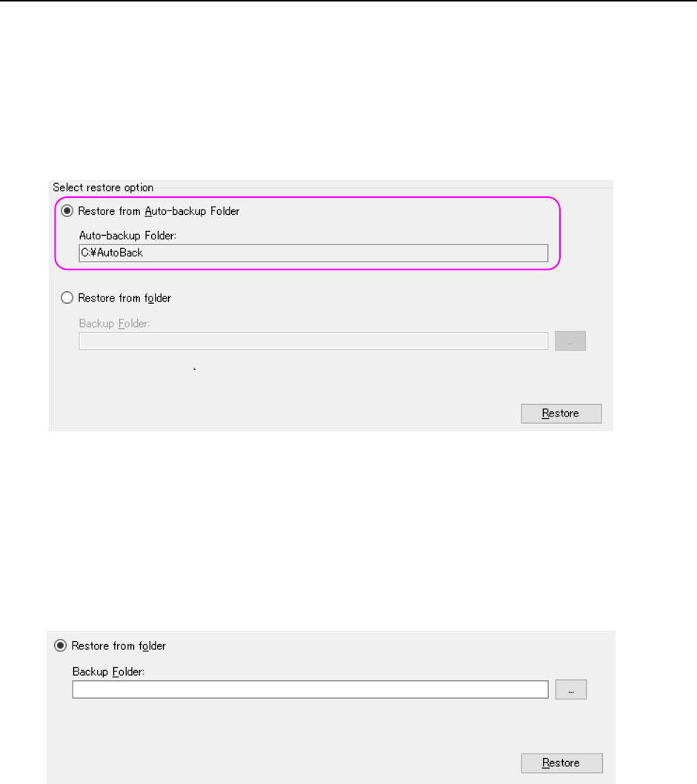Select the Restore from Auto-backup Folder radio button

67,211
